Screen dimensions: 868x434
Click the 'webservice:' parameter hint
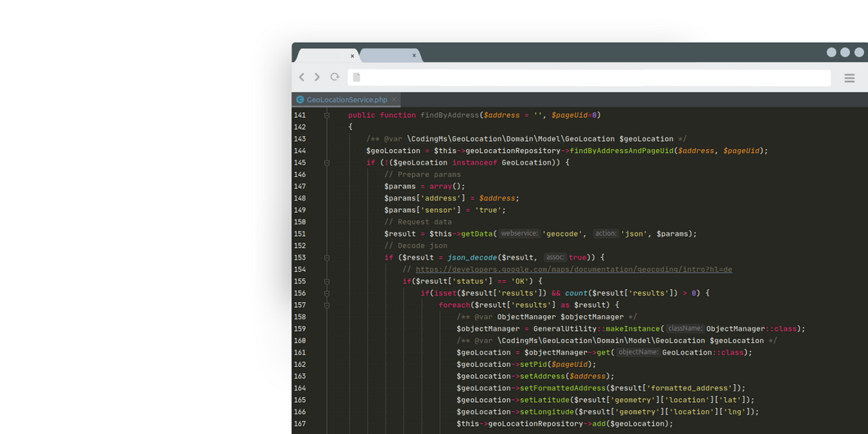tap(518, 233)
